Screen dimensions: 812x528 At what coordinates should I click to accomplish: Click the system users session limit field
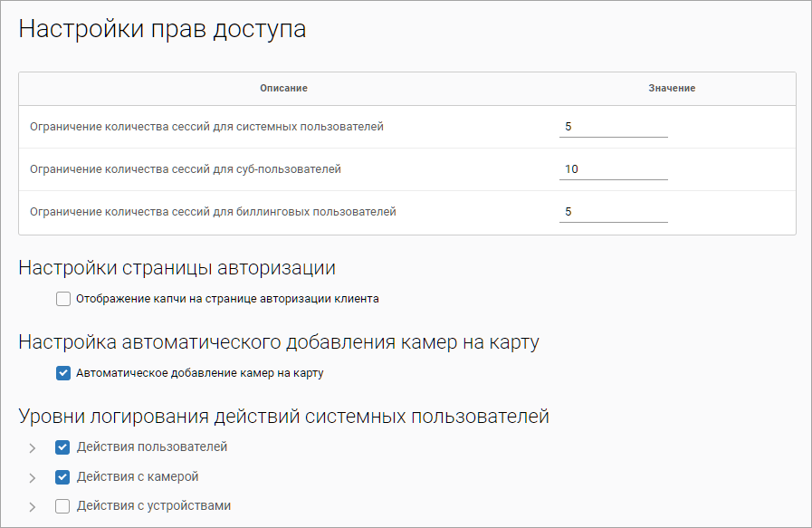click(x=613, y=127)
